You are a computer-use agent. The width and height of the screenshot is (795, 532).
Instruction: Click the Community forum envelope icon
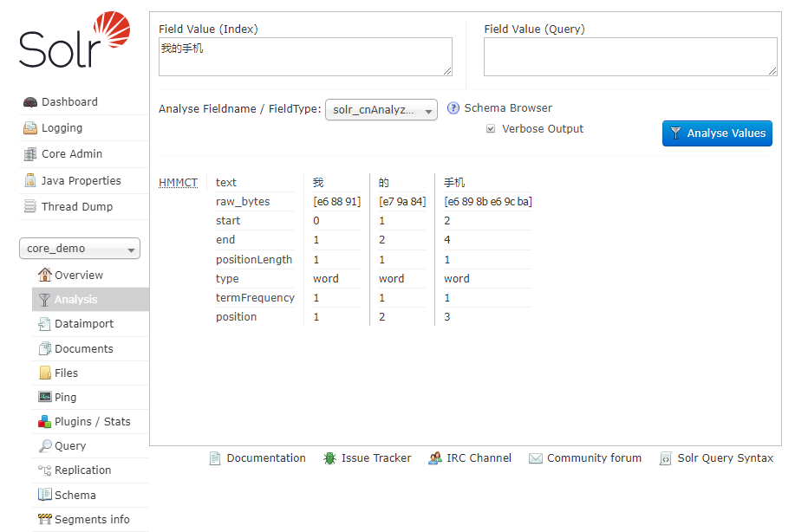[536, 458]
